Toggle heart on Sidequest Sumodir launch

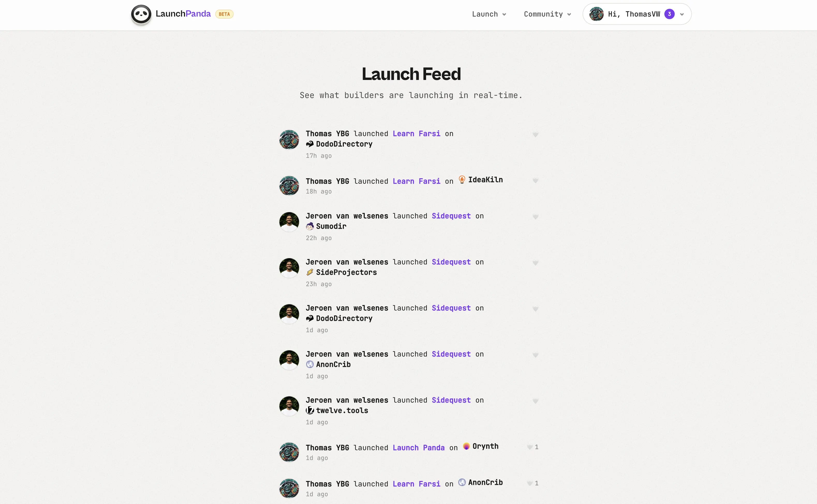coord(535,217)
